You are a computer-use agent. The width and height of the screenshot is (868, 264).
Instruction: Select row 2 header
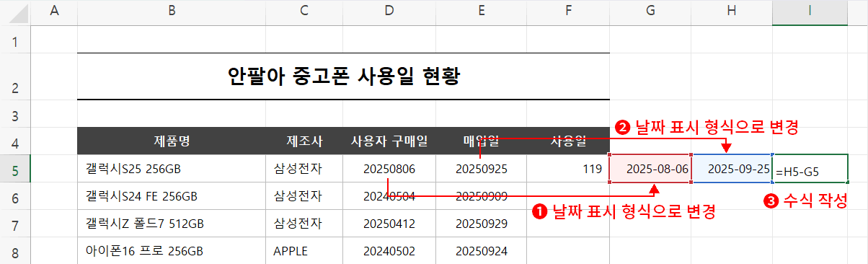coord(15,76)
